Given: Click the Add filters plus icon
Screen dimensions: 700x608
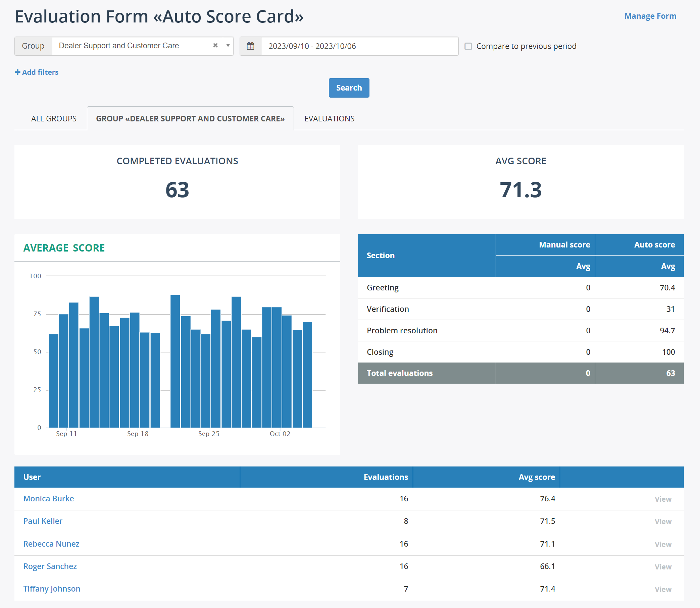Looking at the screenshot, I should point(17,72).
